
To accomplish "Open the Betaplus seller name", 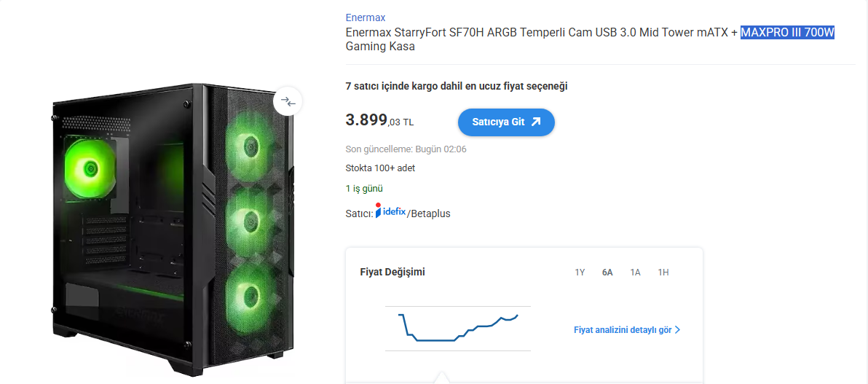I will [x=430, y=213].
